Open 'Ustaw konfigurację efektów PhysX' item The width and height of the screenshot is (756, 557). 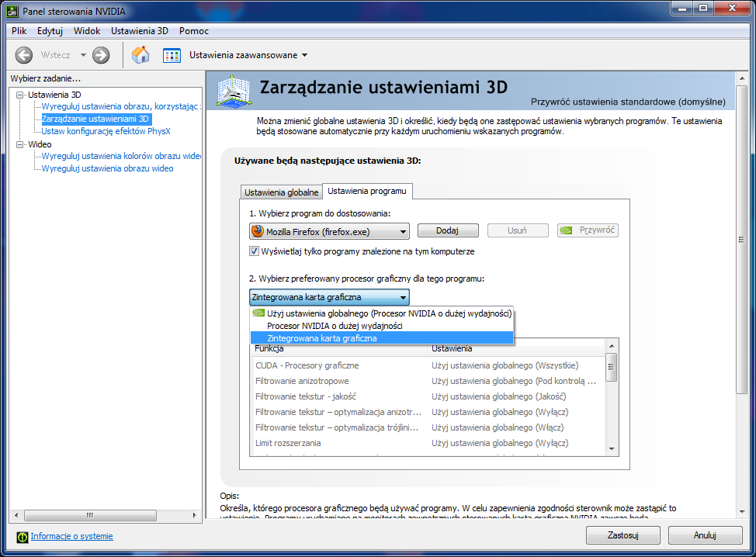coord(106,131)
